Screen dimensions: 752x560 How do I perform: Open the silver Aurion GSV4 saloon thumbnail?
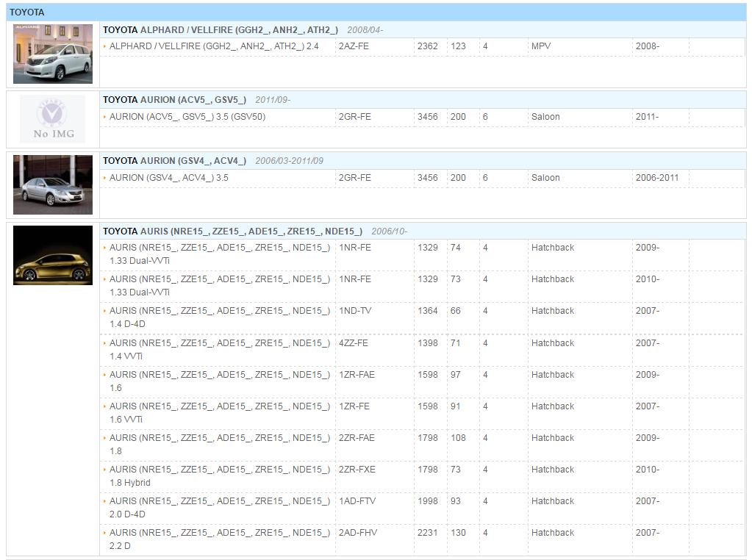point(53,184)
